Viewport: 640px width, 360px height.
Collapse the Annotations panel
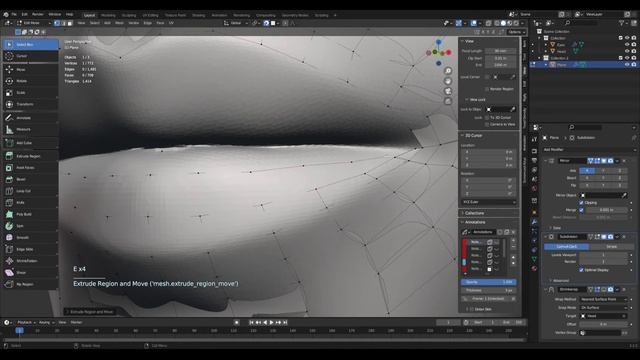[x=475, y=222]
